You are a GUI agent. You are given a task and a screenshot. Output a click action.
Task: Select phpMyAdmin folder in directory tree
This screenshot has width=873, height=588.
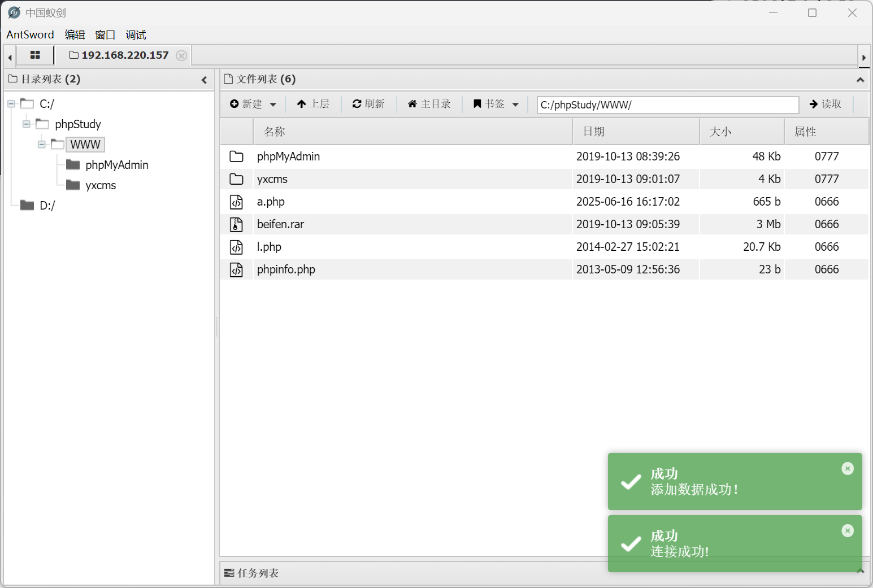pos(117,165)
